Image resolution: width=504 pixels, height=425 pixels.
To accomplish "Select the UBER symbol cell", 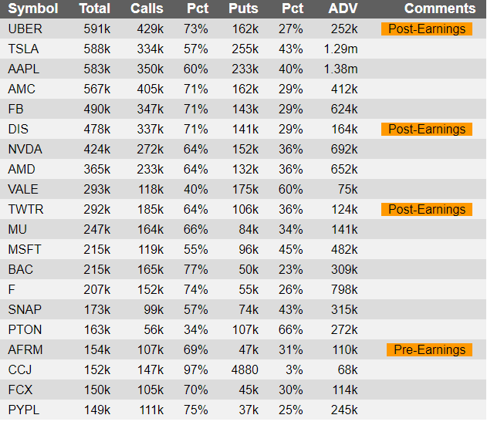I will click(x=25, y=29).
